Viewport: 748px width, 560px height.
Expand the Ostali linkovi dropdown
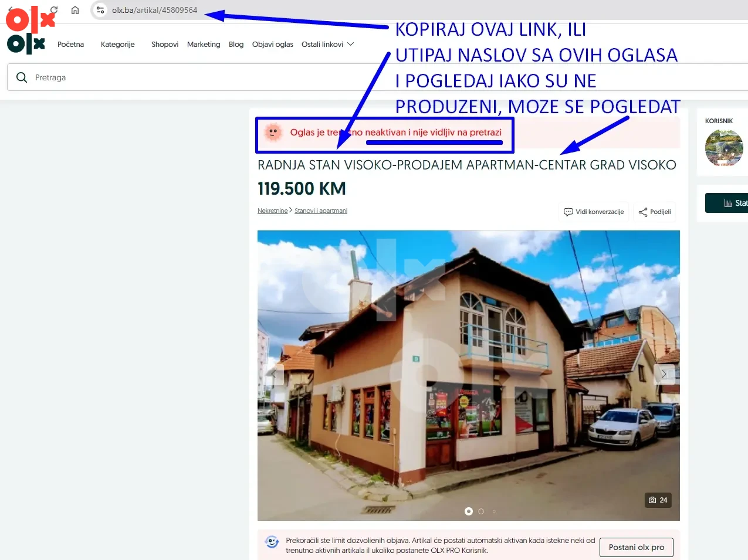click(328, 45)
